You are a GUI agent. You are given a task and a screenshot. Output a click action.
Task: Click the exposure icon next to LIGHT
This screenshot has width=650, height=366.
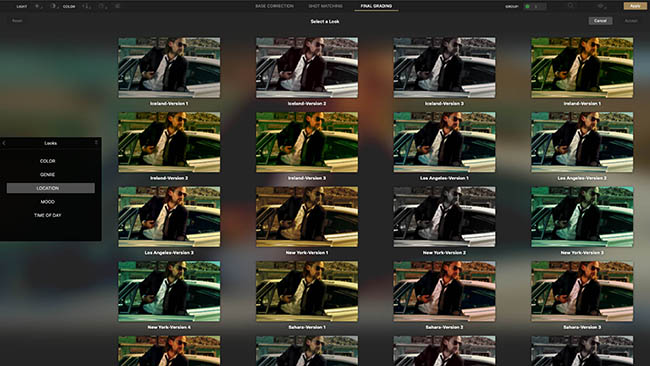38,6
